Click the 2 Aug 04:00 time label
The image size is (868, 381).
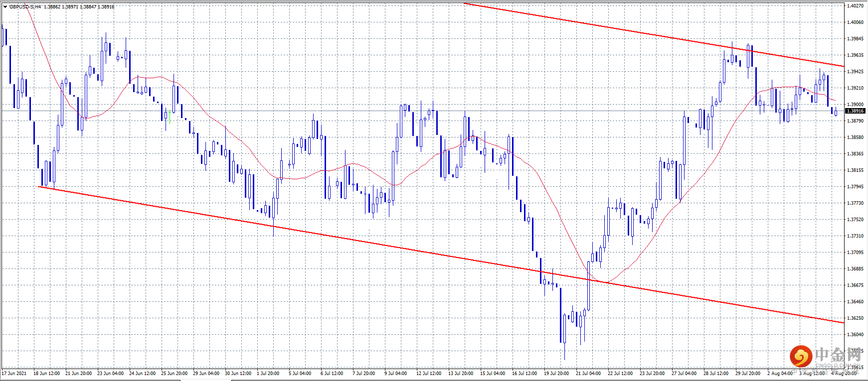tap(780, 374)
